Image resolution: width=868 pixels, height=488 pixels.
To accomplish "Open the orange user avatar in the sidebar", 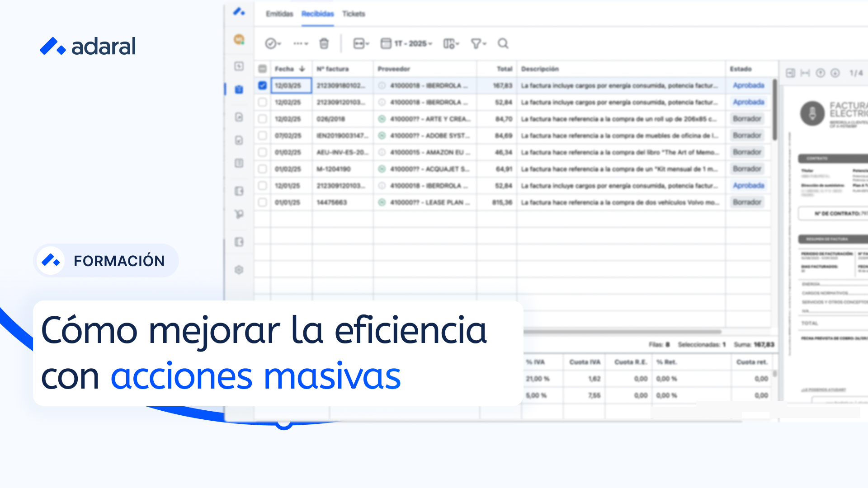I will 239,40.
